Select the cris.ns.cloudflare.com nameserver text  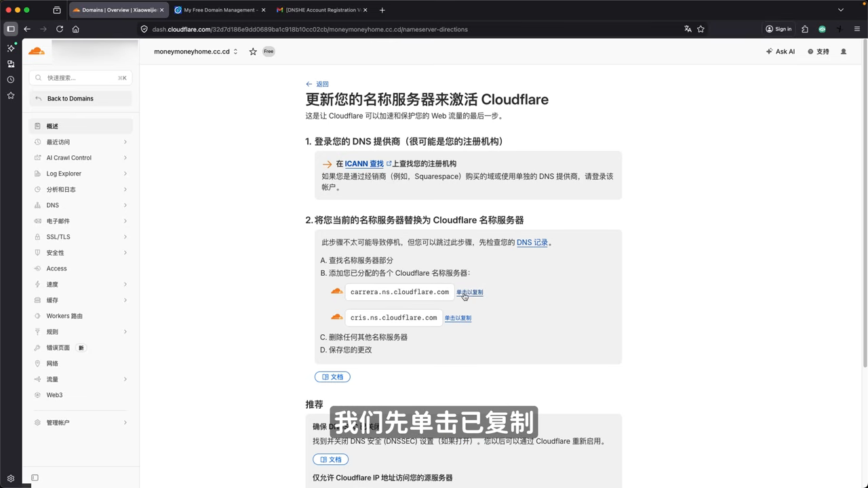pyautogui.click(x=394, y=318)
